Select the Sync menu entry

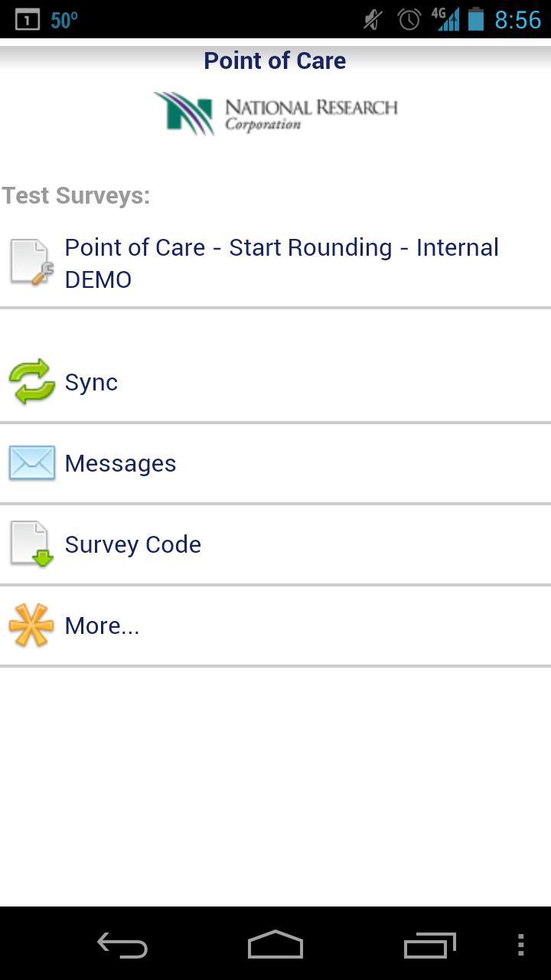pyautogui.click(x=91, y=381)
